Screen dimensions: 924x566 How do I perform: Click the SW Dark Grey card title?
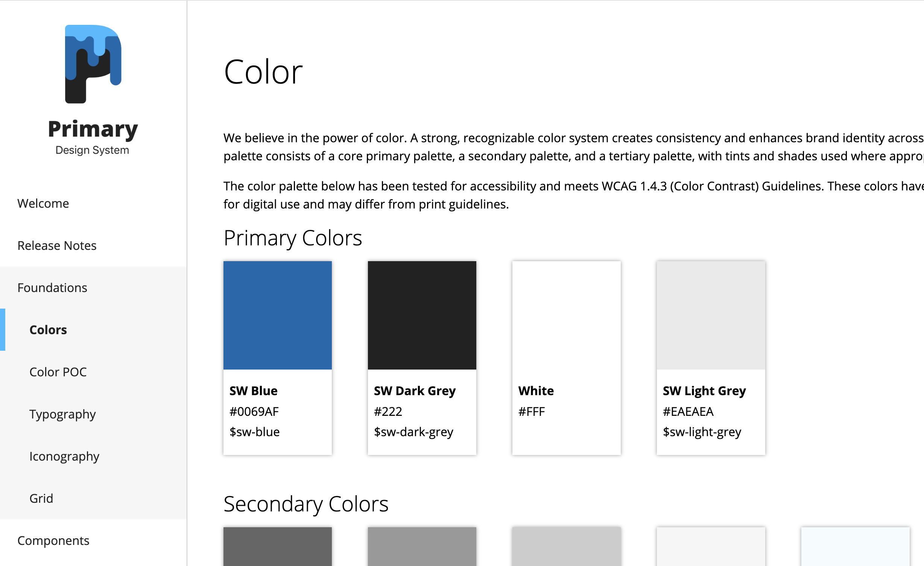(415, 391)
